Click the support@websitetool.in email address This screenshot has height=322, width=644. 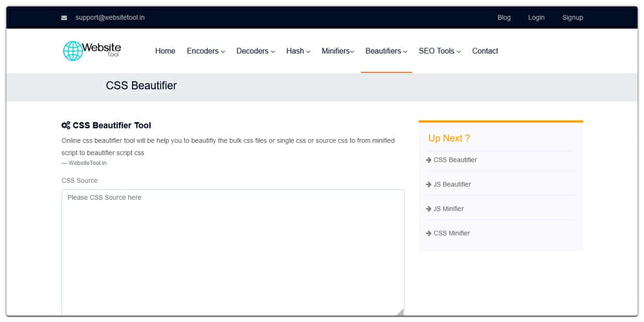click(x=109, y=17)
